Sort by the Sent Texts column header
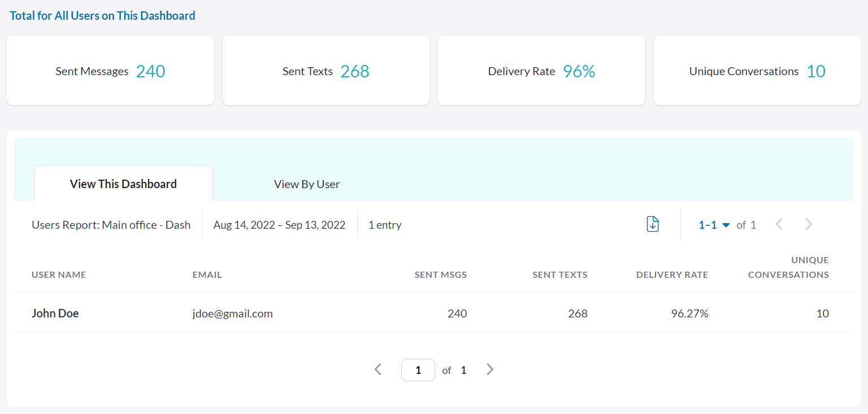This screenshot has width=868, height=414. point(559,275)
